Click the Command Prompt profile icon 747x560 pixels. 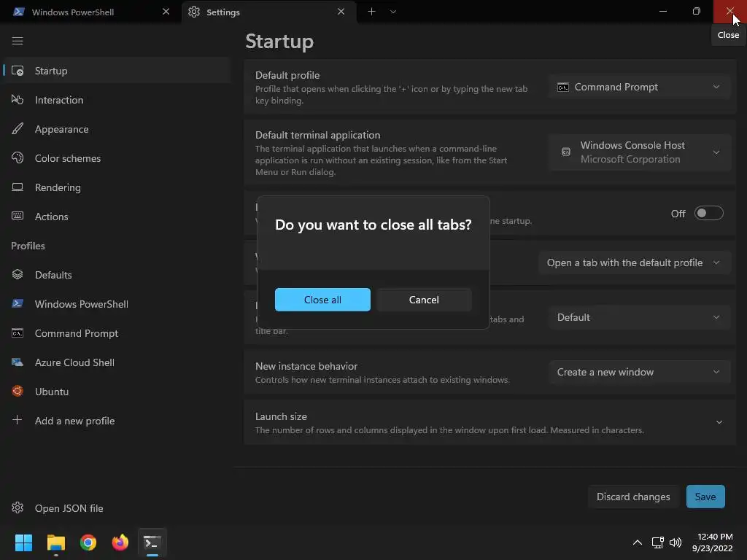point(18,333)
